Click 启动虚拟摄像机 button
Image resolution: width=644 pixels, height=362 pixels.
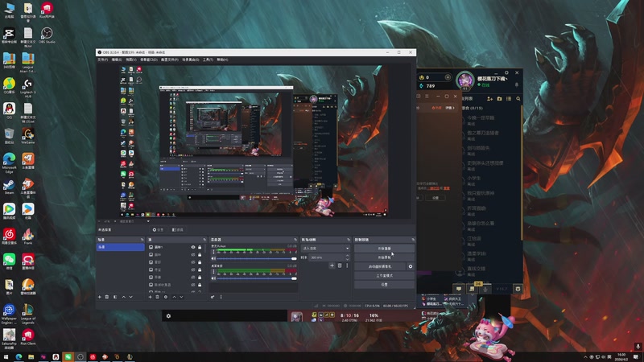380,266
